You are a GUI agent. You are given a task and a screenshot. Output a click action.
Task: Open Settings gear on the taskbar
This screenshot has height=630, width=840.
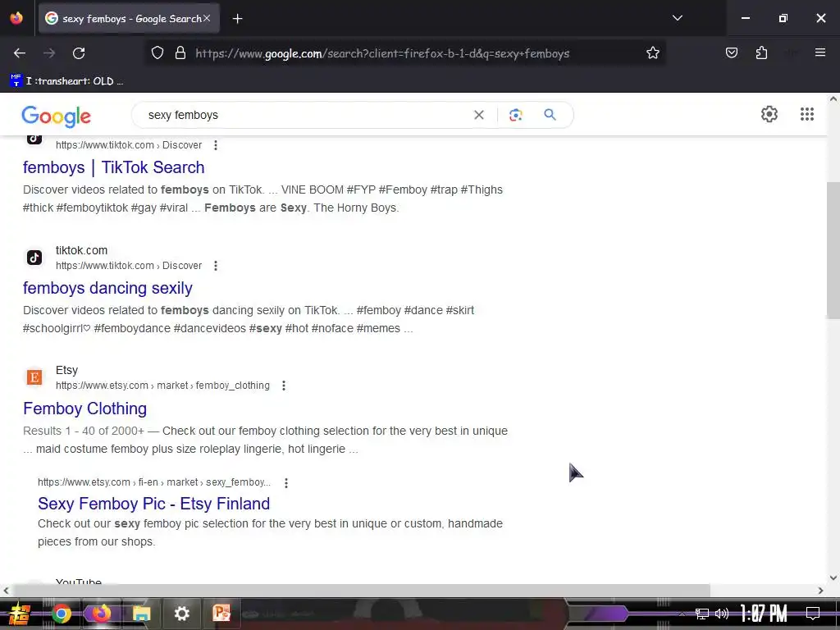point(181,614)
